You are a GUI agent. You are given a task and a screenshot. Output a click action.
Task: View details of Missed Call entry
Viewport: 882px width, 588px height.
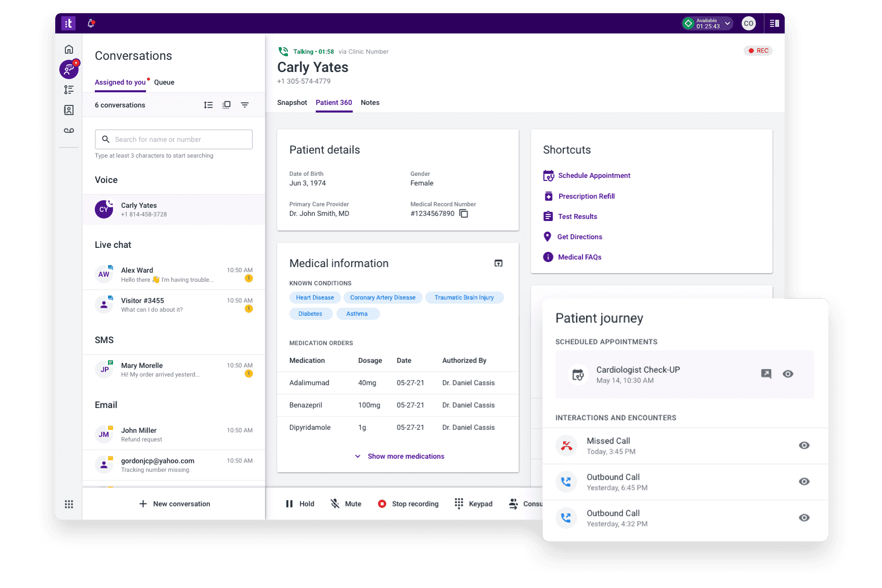click(804, 446)
